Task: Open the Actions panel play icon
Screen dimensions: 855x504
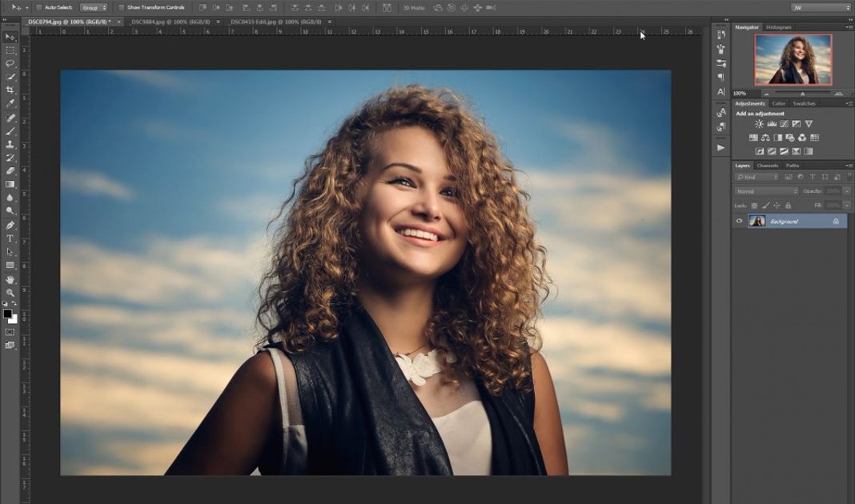Action: [721, 148]
